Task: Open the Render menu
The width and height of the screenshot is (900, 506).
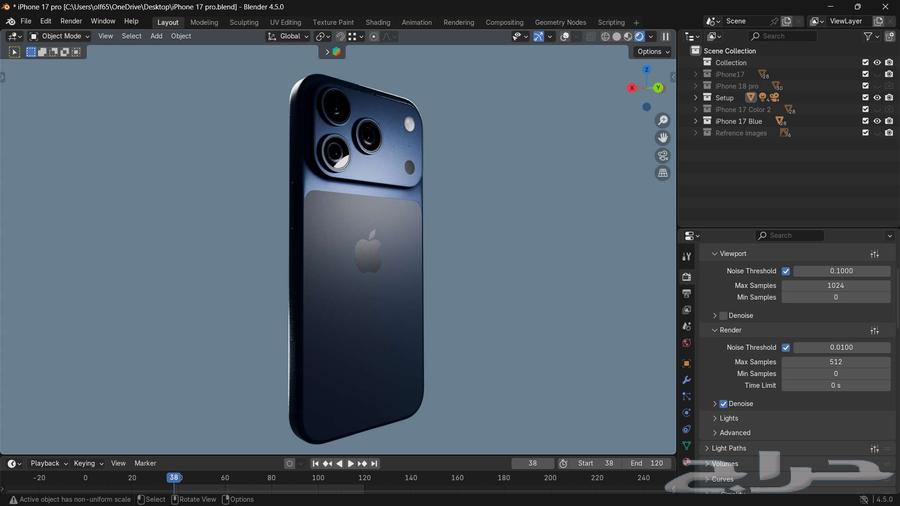Action: [71, 21]
